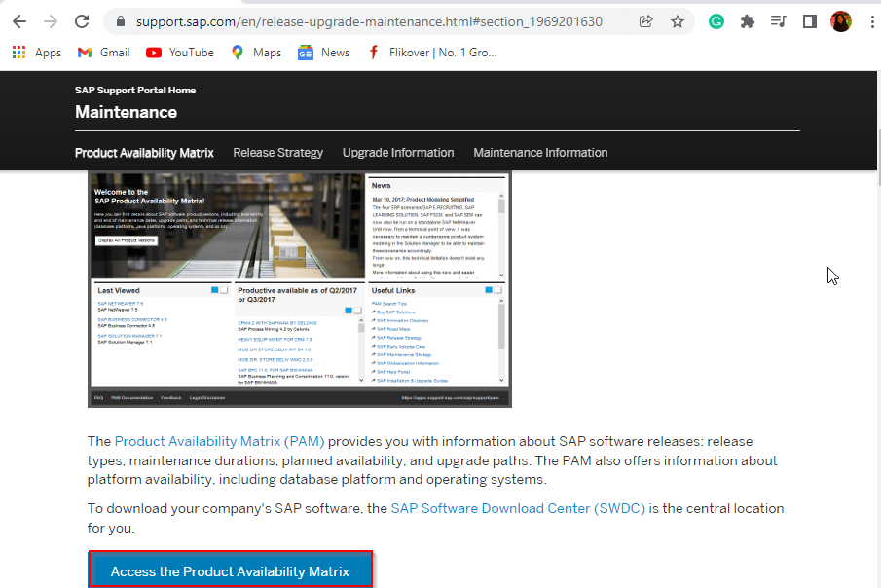The image size is (881, 588).
Task: Open the News bookmark
Action: 323,53
